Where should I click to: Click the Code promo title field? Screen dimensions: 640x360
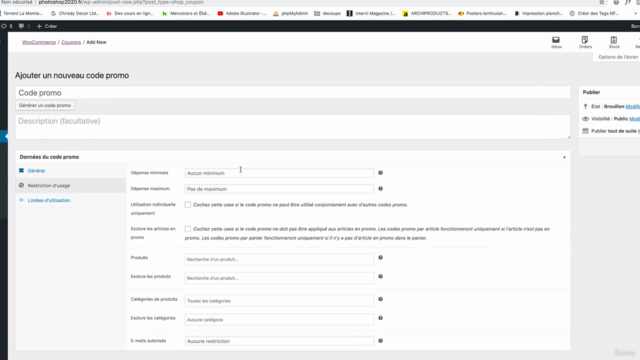tap(293, 93)
